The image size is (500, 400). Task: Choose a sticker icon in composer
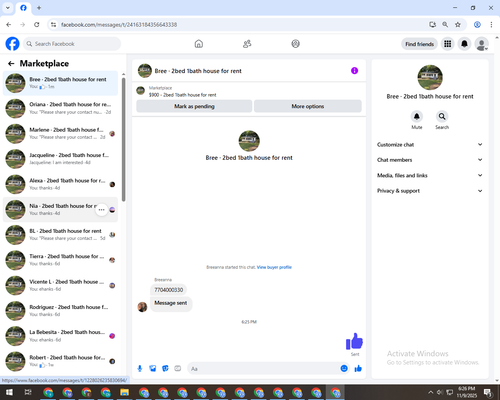coord(165,368)
